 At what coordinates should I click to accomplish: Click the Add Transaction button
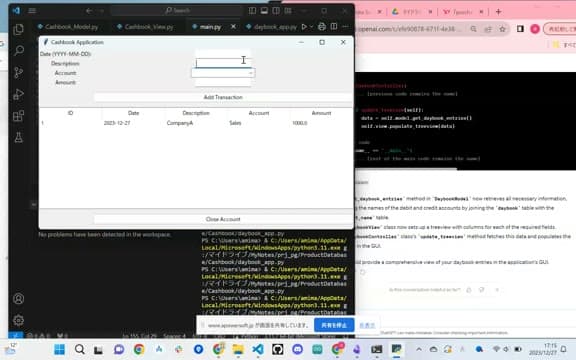pyautogui.click(x=223, y=97)
